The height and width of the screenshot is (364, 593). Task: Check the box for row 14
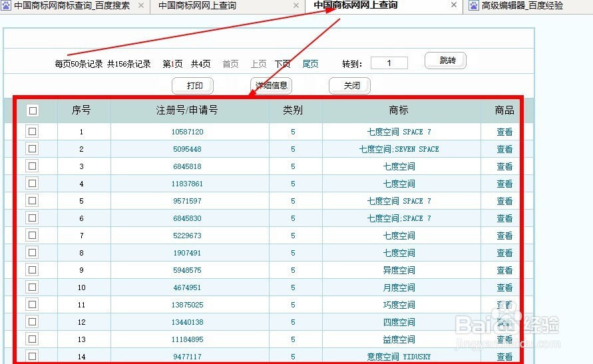32,356
